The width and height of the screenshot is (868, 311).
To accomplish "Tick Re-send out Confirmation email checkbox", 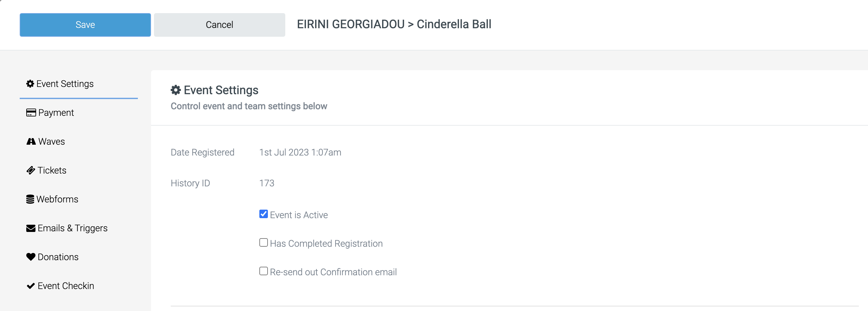I will coord(264,271).
